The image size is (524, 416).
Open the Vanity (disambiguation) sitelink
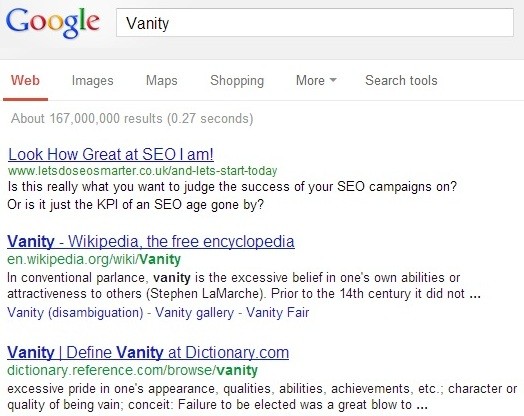click(75, 313)
